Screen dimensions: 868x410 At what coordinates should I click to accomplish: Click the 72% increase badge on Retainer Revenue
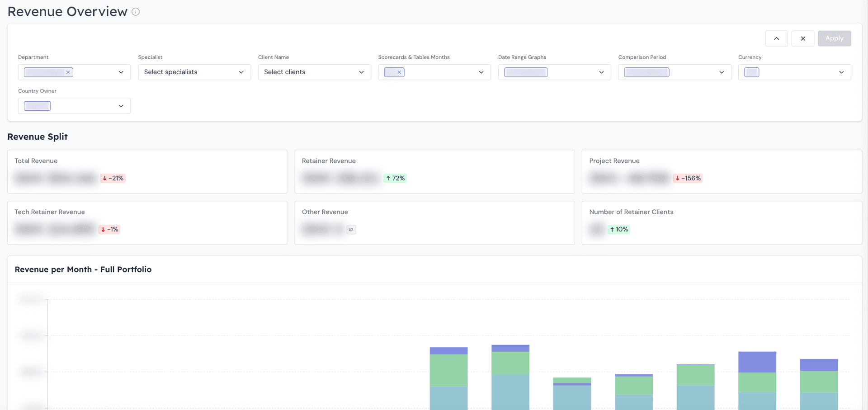tap(395, 178)
